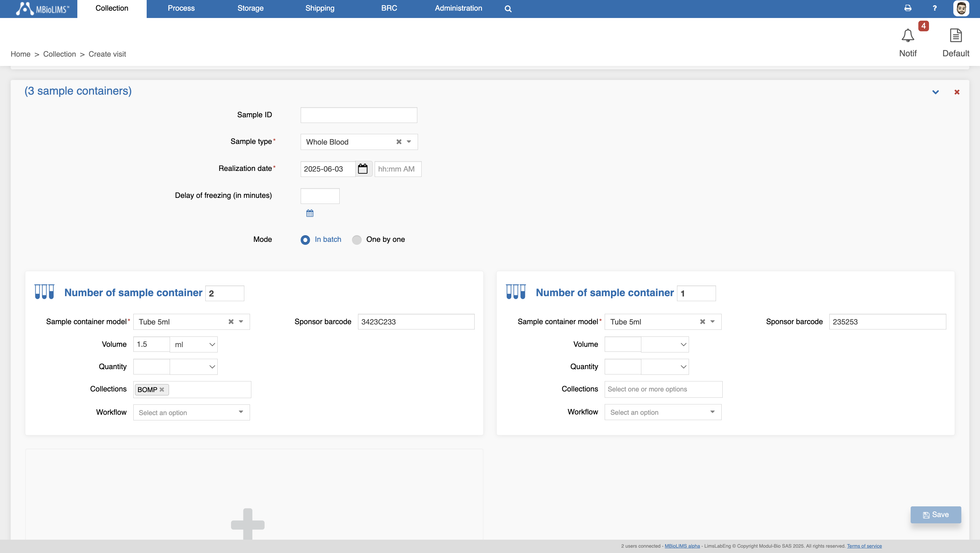
Task: Select the In batch mode radio
Action: pyautogui.click(x=305, y=240)
